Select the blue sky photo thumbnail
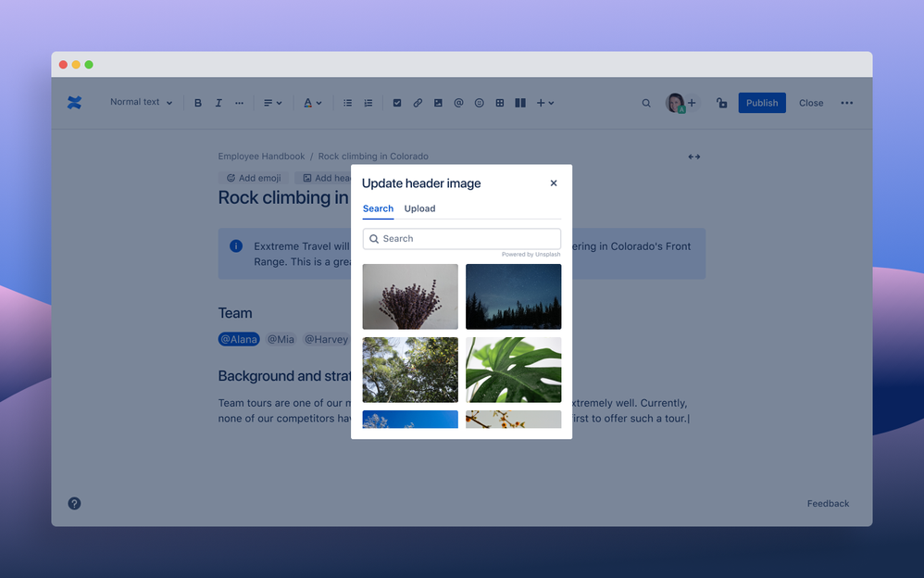This screenshot has height=578, width=924. click(410, 420)
